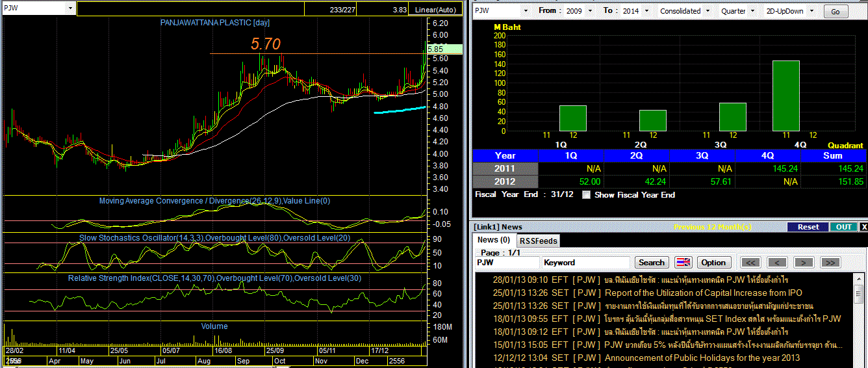
Task: Jump to the first news page
Action: tap(750, 263)
